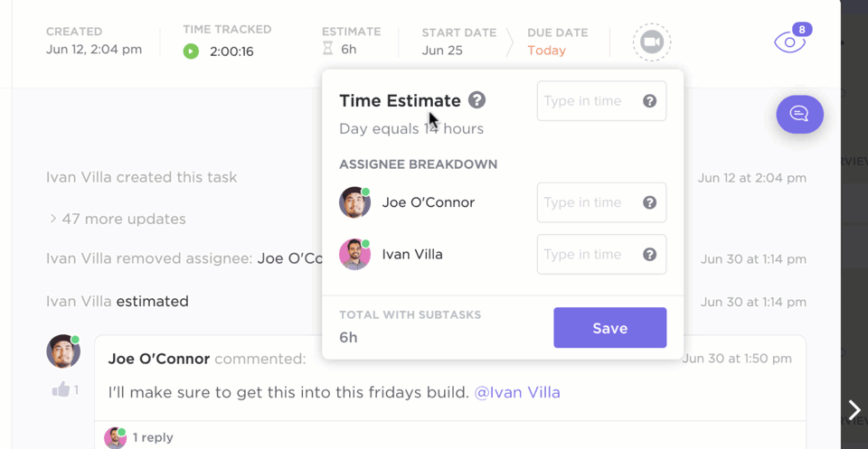Click the total Time Estimate input field
This screenshot has height=449, width=868.
click(602, 101)
